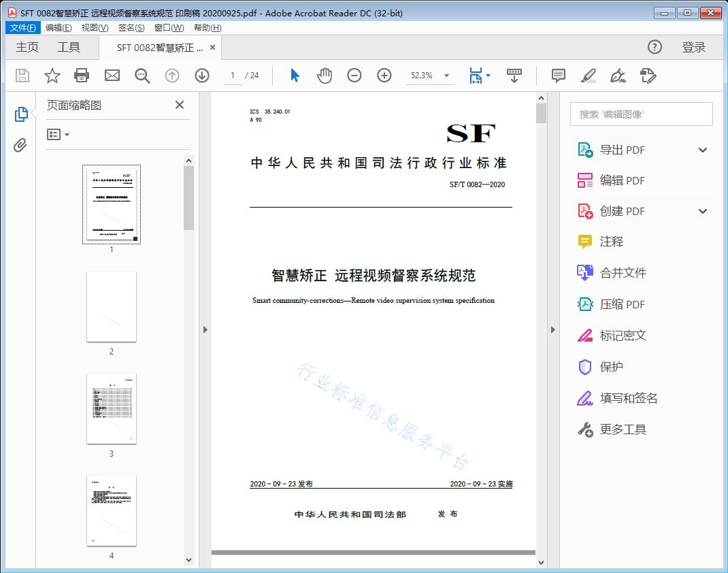Click the print icon in toolbar
The height and width of the screenshot is (573, 728).
82,76
